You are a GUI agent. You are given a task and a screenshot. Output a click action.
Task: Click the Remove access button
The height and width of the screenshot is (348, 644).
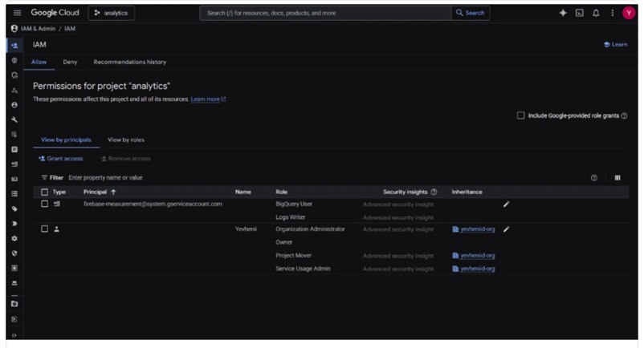pyautogui.click(x=125, y=159)
